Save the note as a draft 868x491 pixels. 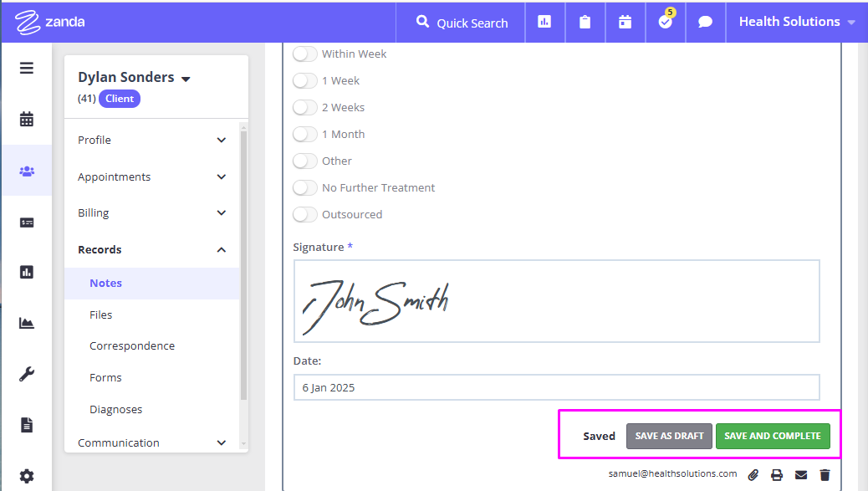coord(669,436)
